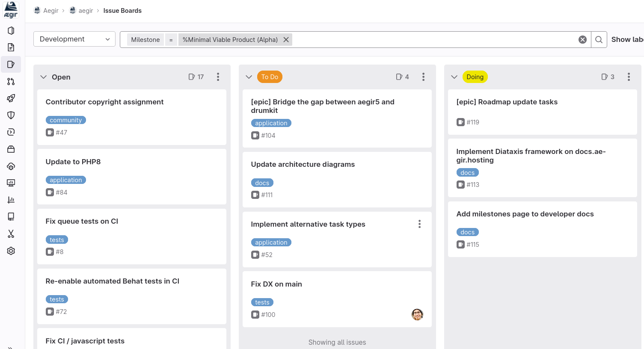Open the To Do list options menu
This screenshot has width=644, height=349.
[423, 77]
